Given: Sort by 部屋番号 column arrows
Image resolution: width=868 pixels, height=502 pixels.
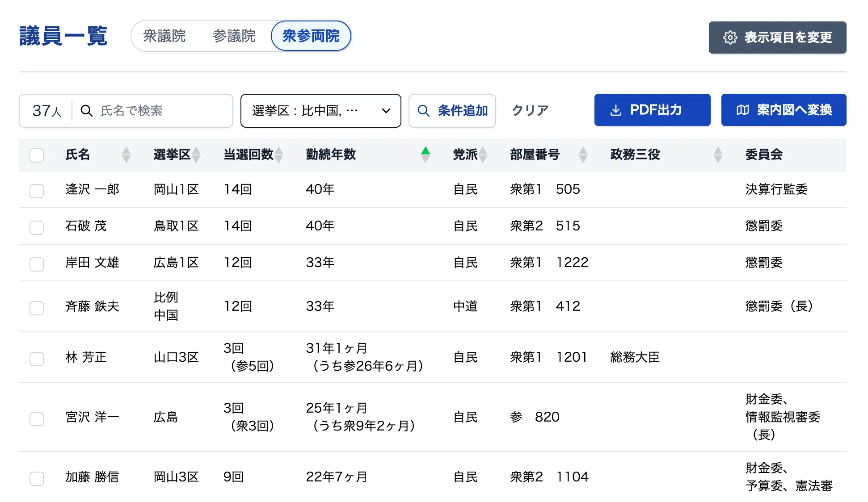Looking at the screenshot, I should [583, 155].
